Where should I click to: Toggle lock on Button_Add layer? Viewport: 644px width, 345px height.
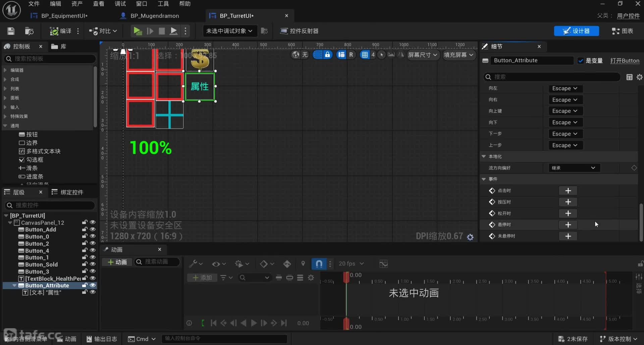click(85, 229)
